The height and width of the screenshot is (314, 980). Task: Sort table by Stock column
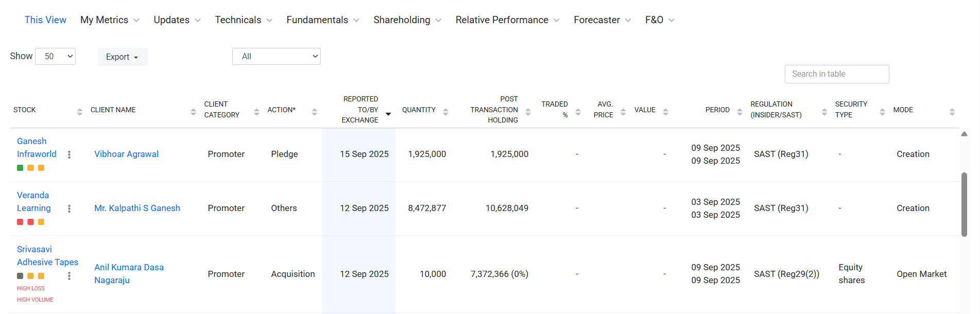tap(79, 112)
